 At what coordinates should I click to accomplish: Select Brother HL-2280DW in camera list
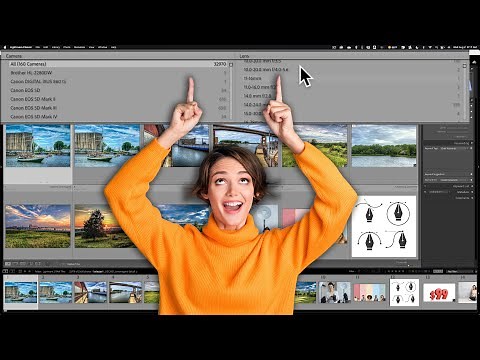click(118, 73)
